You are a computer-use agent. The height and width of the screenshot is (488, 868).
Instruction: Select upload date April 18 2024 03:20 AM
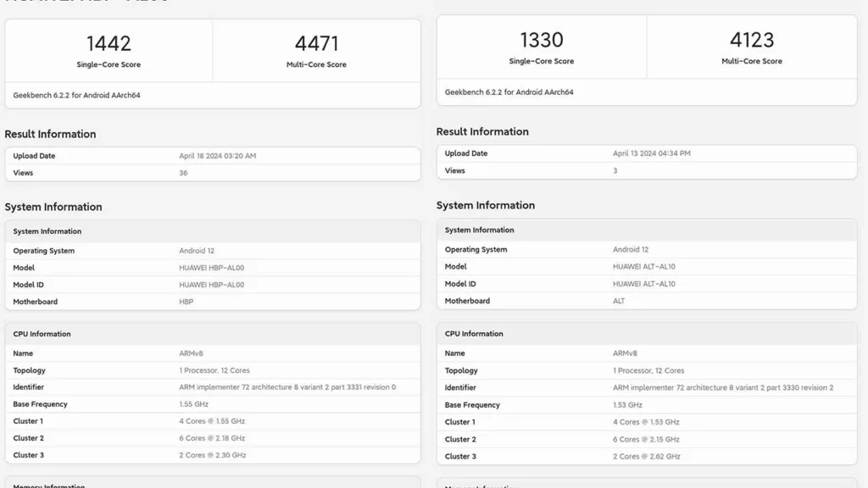[218, 156]
